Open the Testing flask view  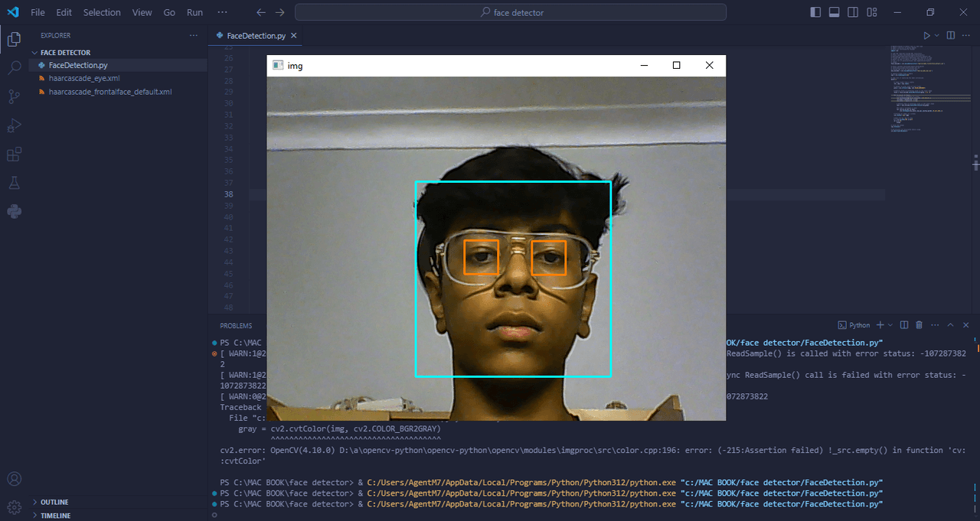[14, 183]
